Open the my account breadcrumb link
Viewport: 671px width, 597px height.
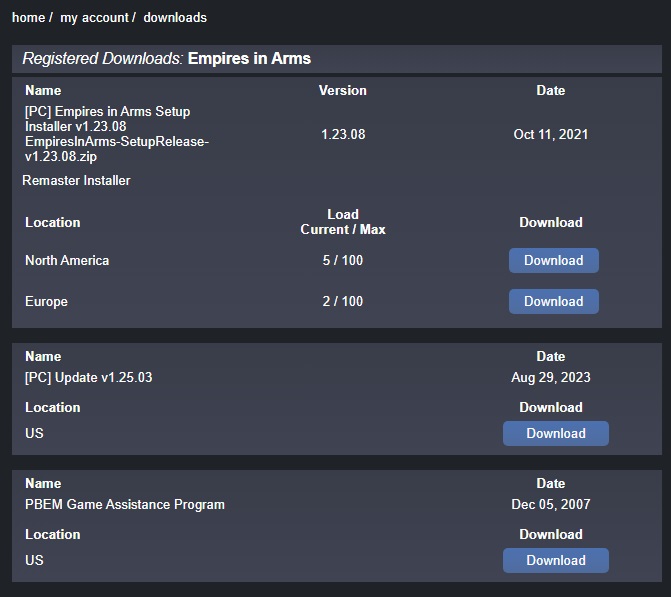point(94,18)
